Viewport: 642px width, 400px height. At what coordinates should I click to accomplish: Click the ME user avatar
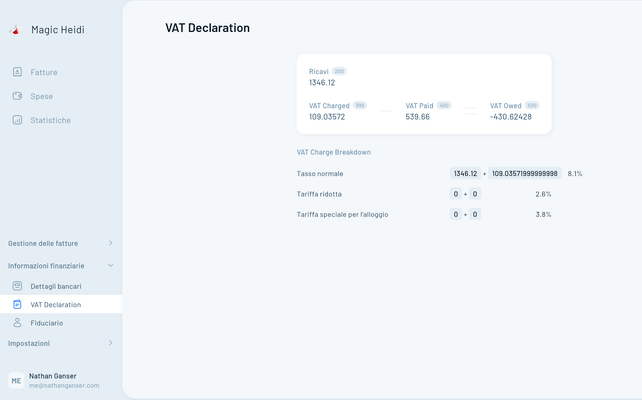coord(16,380)
